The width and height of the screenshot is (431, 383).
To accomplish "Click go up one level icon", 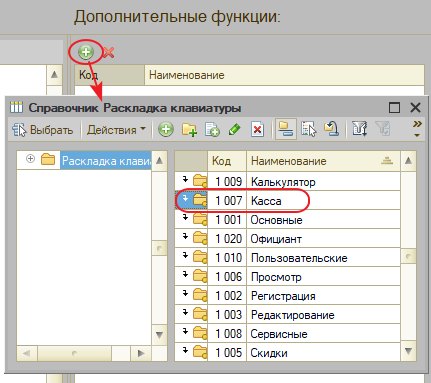I will pos(331,129).
